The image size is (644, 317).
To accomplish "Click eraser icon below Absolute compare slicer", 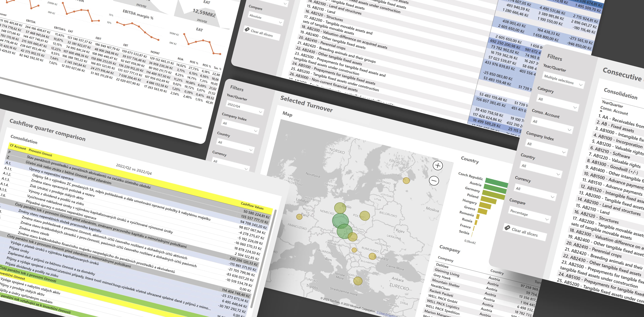I will point(247,30).
